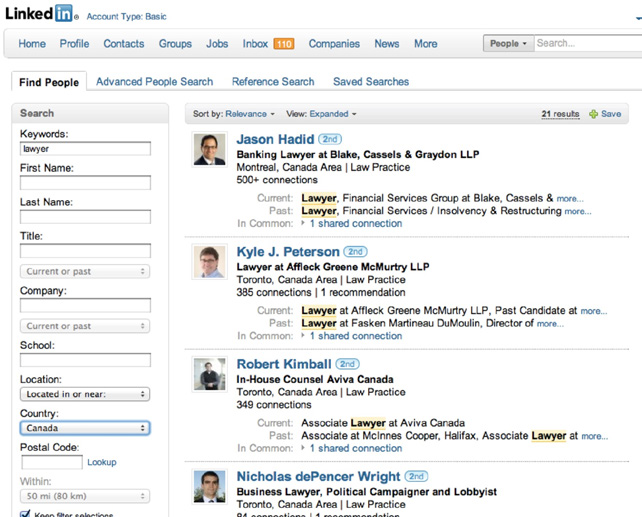642x517 pixels.
Task: Click Jason Hadid's 2nd degree badge
Action: [x=331, y=140]
